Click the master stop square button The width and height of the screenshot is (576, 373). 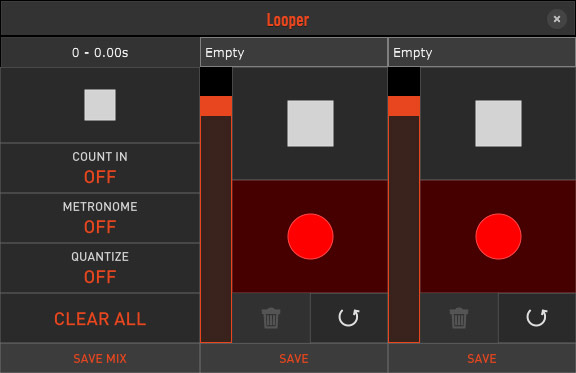(100, 105)
